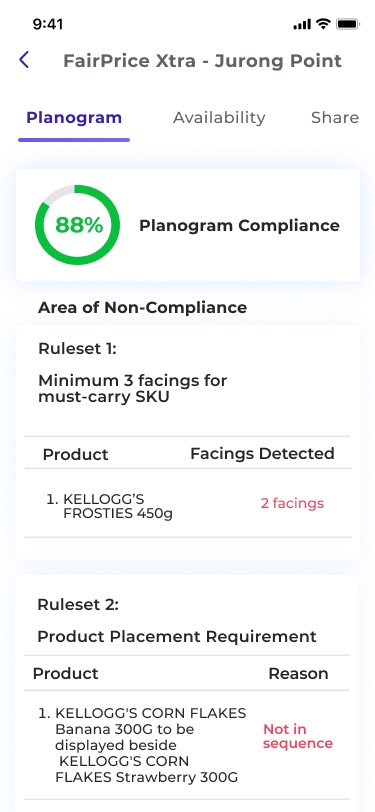Open the Share tab
The width and height of the screenshot is (375, 812).
[335, 118]
